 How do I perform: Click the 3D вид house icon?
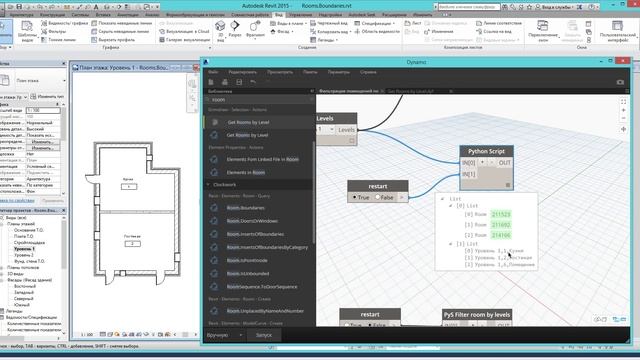coord(220,26)
